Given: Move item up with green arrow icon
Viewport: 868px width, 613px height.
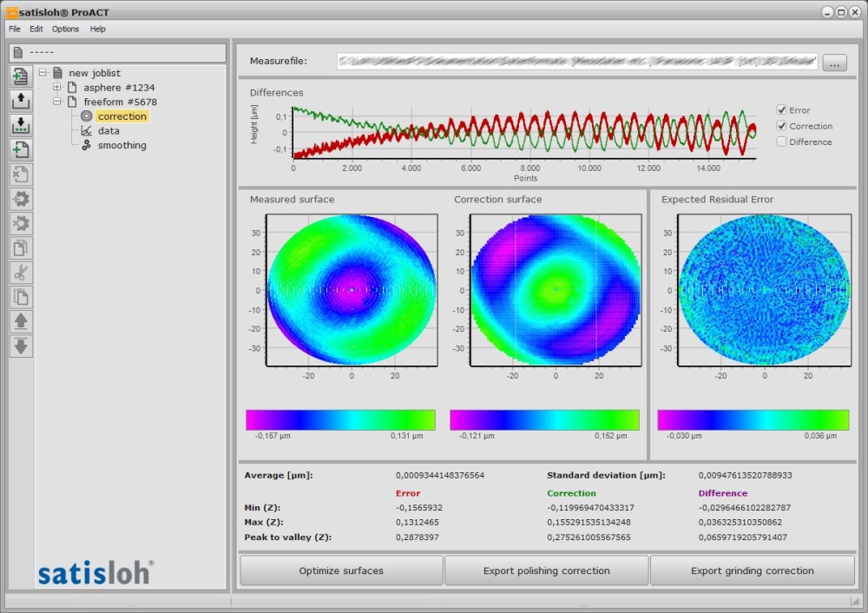Looking at the screenshot, I should 20,321.
